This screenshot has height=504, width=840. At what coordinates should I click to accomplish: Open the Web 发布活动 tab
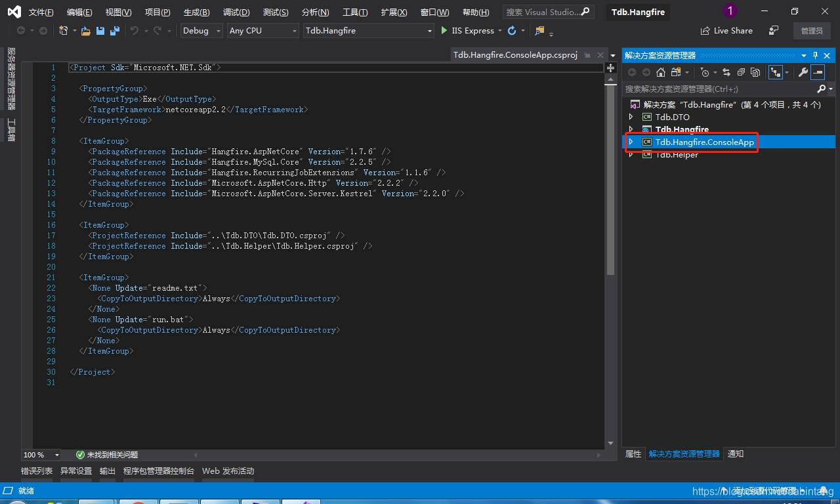click(x=228, y=471)
